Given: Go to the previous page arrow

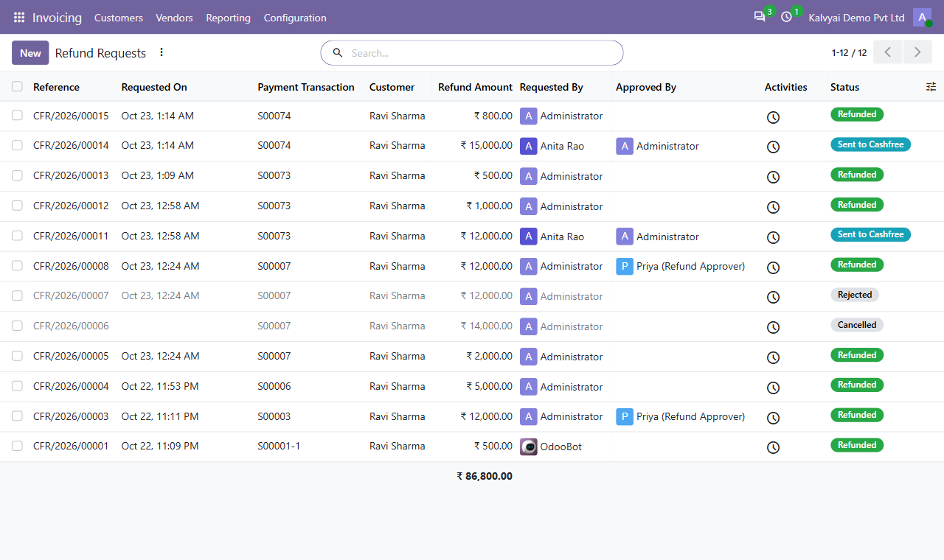Looking at the screenshot, I should pos(888,52).
